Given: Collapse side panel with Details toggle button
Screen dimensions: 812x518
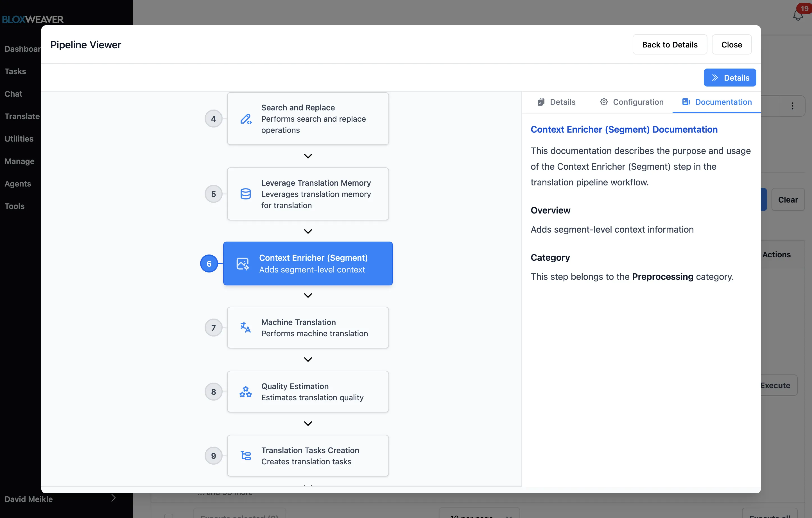Looking at the screenshot, I should pyautogui.click(x=730, y=78).
